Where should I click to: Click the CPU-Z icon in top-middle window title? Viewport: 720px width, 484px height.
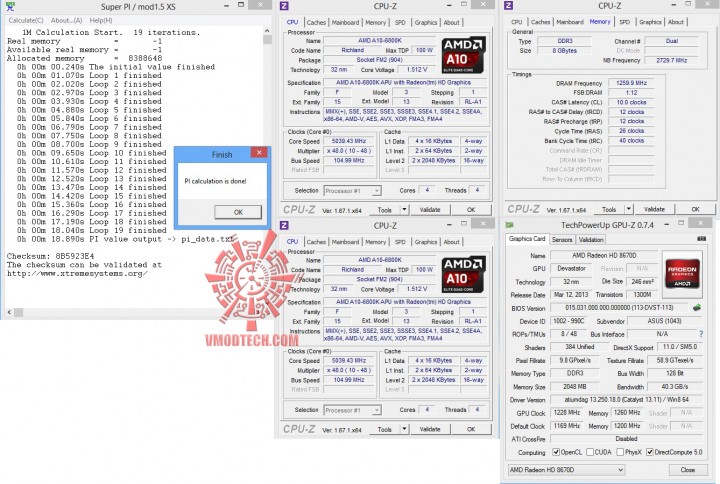click(284, 6)
